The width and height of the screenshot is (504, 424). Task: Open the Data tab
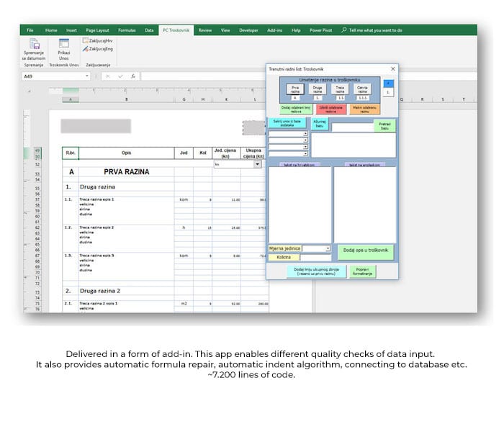[x=149, y=30]
